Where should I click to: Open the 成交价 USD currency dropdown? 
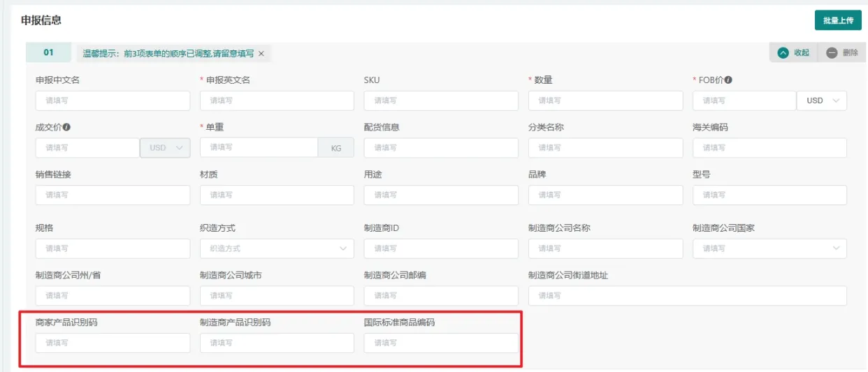point(165,148)
